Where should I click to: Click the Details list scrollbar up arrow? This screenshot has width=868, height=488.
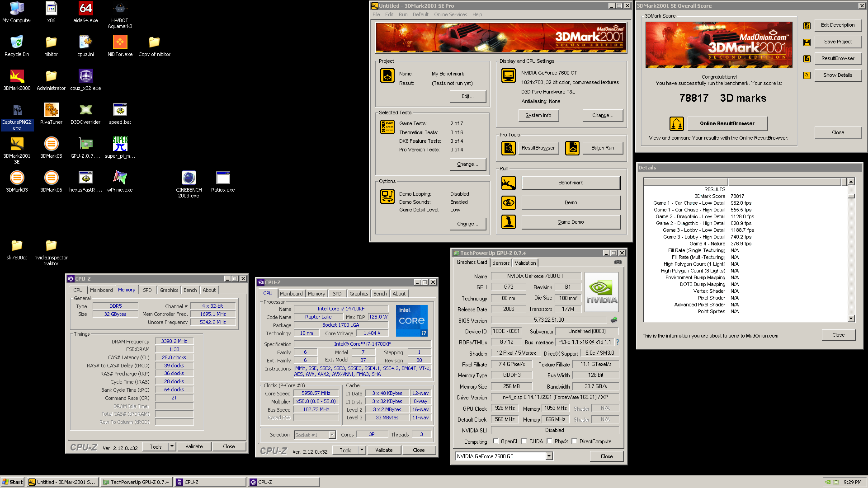tap(851, 182)
